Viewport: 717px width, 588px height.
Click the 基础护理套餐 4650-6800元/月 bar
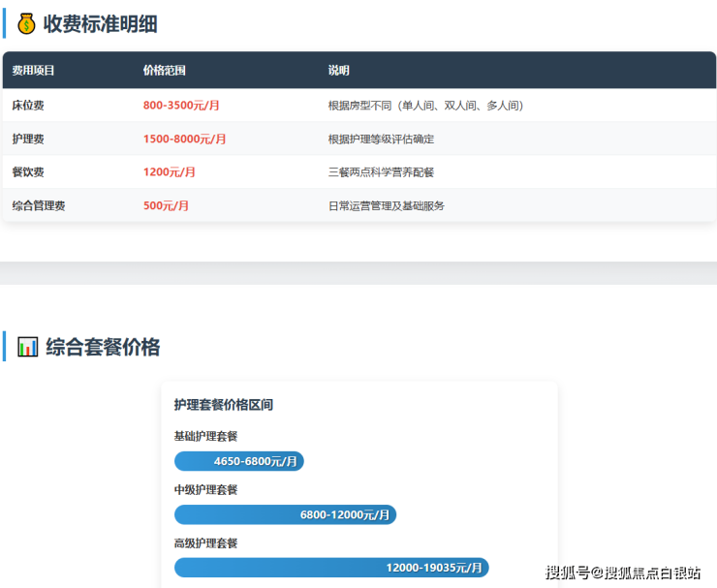tap(239, 461)
